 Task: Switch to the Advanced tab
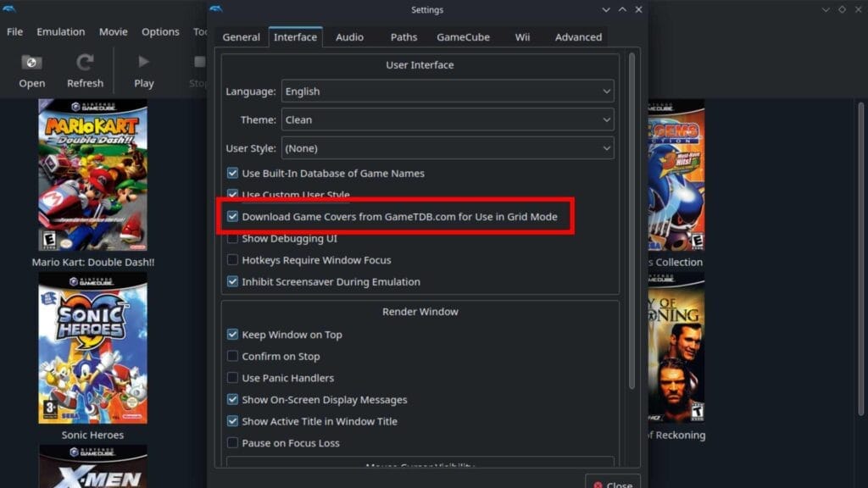578,37
